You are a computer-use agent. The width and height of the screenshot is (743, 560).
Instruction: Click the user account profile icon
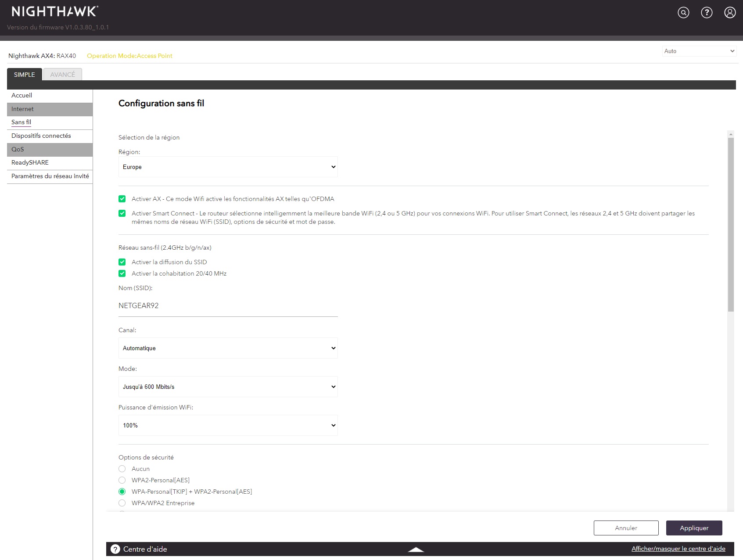click(730, 13)
